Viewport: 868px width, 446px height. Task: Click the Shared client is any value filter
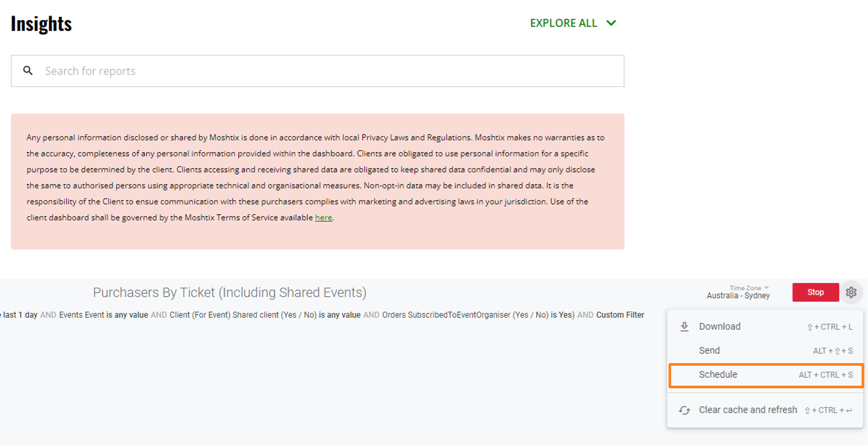[x=265, y=315]
